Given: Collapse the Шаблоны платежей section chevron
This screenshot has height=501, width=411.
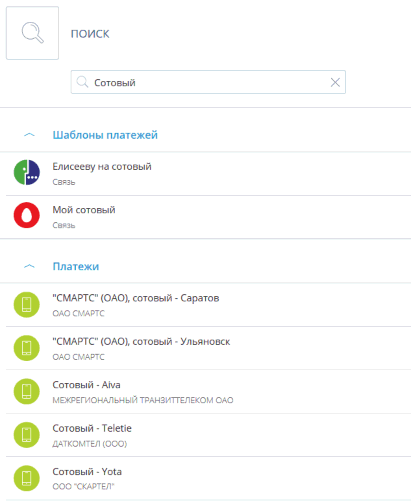Looking at the screenshot, I should (29, 135).
